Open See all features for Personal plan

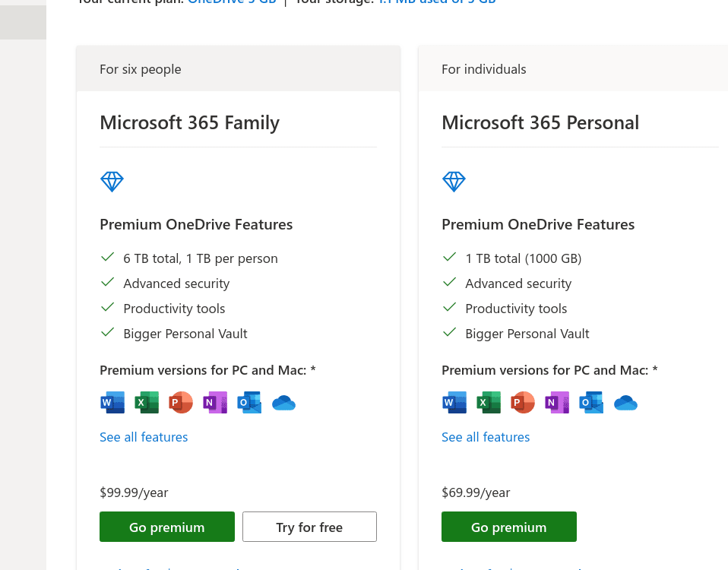click(486, 437)
